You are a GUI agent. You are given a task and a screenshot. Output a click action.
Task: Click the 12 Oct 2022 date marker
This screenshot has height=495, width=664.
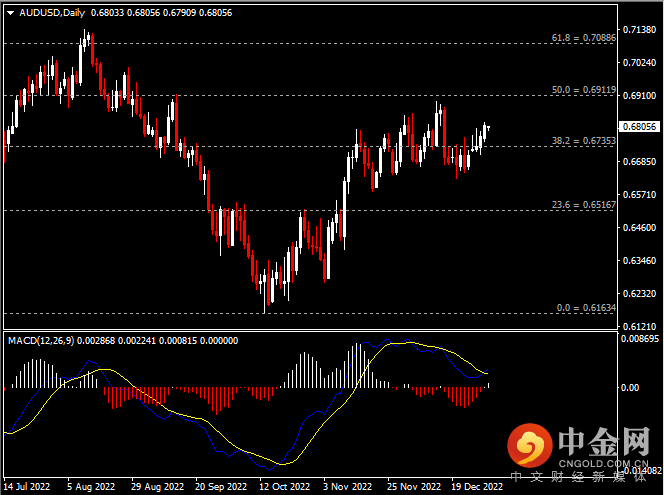(285, 487)
